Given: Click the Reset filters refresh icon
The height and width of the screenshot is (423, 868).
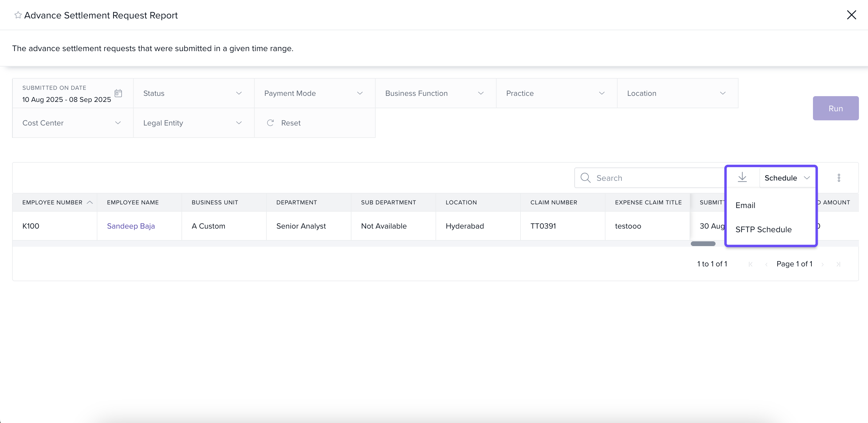Looking at the screenshot, I should [x=270, y=123].
